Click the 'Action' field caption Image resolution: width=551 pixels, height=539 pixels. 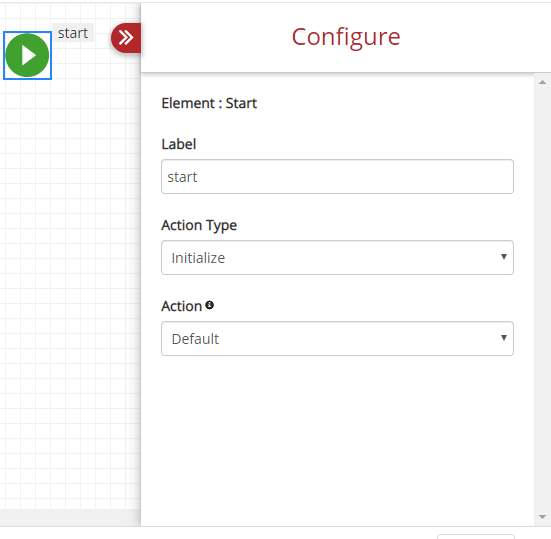coord(181,306)
